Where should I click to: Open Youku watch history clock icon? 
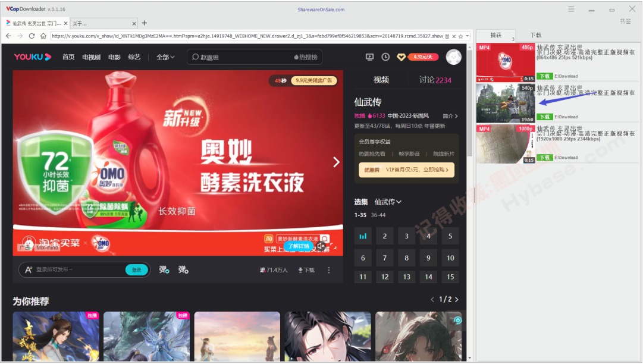tap(385, 57)
